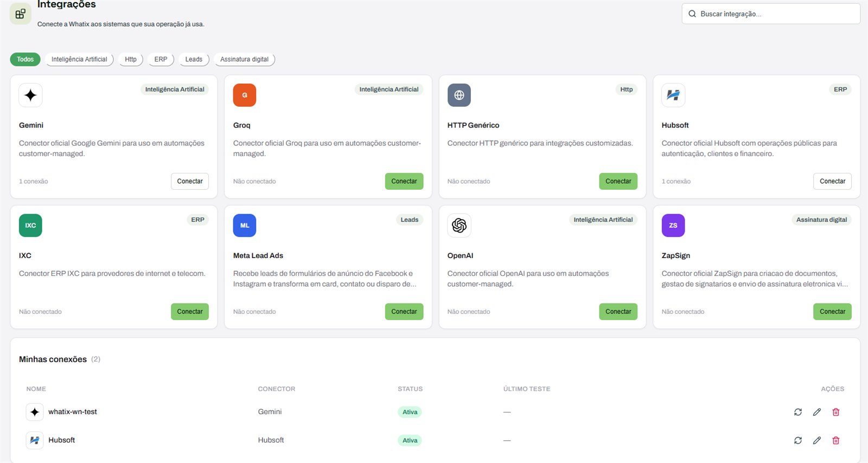Click the blue ML Meta Lead Ads icon

tap(245, 226)
